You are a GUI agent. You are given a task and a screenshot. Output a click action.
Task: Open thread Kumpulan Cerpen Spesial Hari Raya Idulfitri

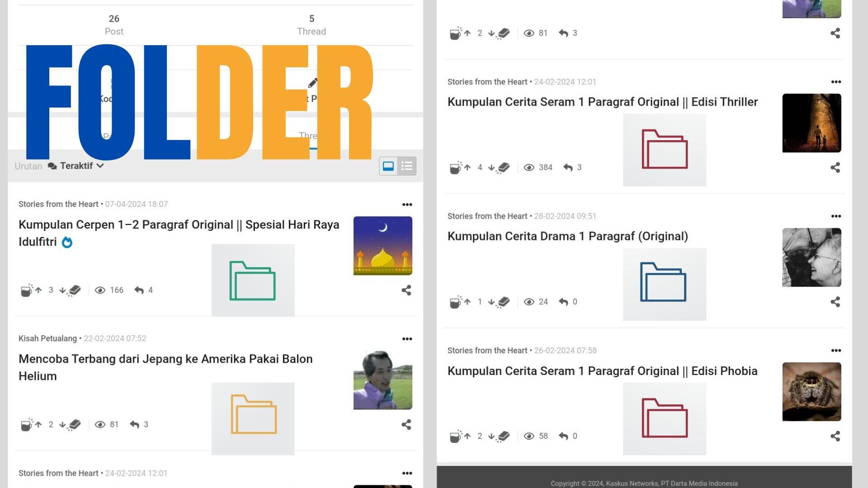(179, 233)
